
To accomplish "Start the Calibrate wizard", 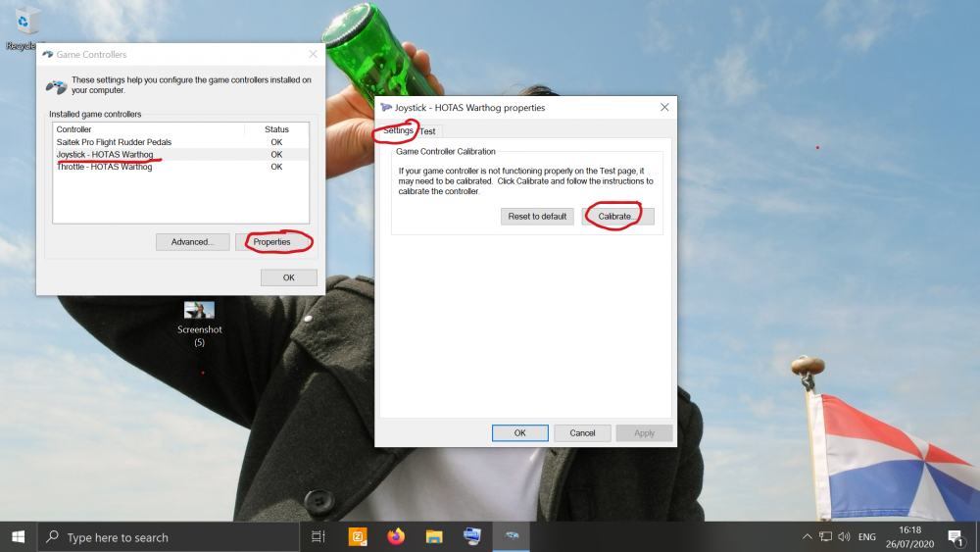I will [618, 217].
